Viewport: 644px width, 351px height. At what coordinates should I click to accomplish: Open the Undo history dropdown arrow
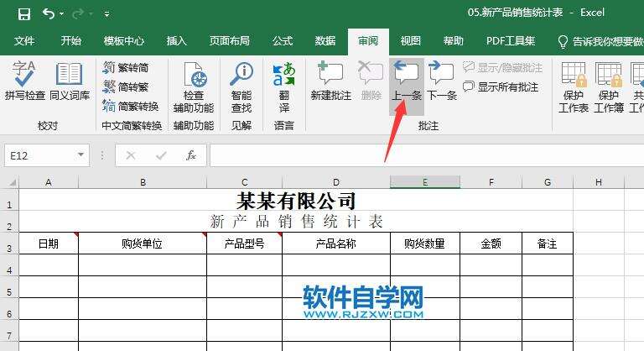click(64, 14)
